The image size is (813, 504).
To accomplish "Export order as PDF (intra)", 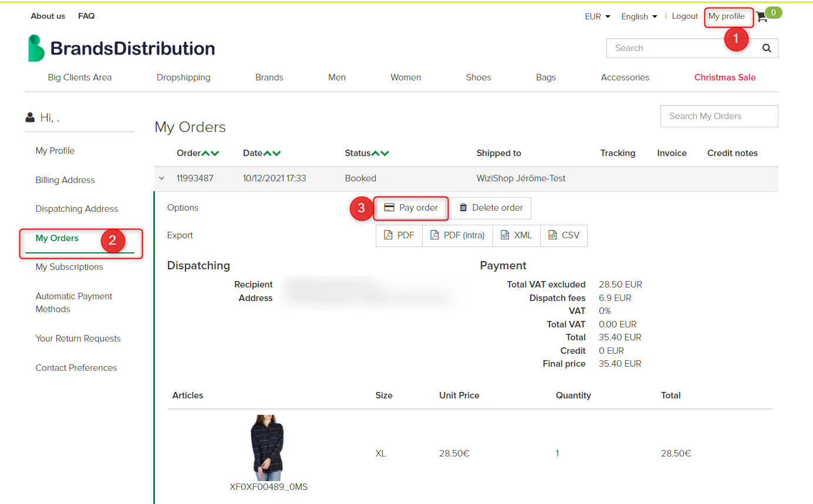I will click(457, 235).
